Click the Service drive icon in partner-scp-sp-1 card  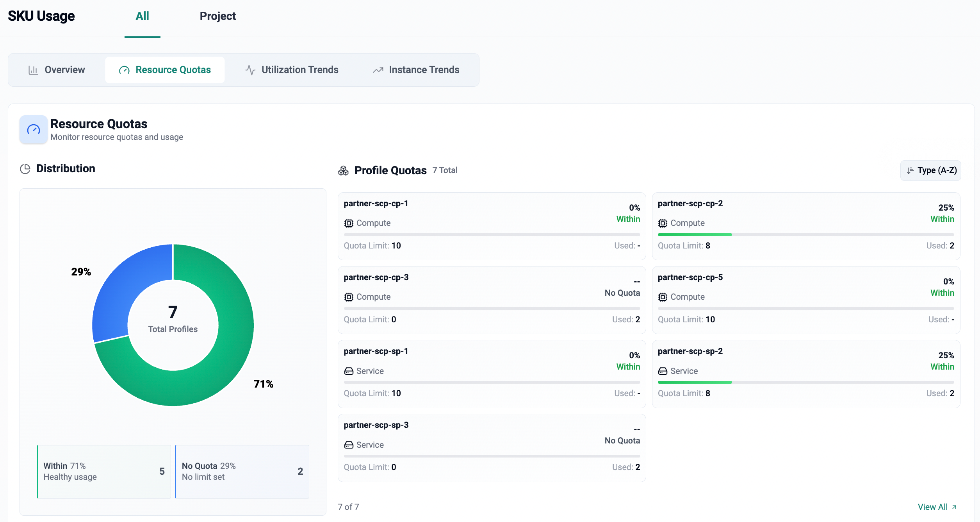[349, 371]
